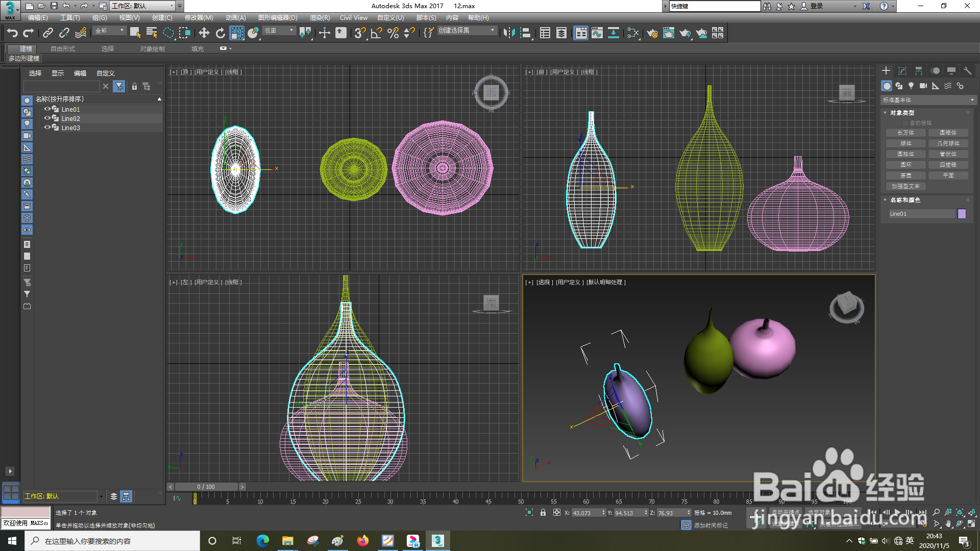The image size is (980, 551).
Task: Click the Select and Link chain icon
Action: coord(47,33)
